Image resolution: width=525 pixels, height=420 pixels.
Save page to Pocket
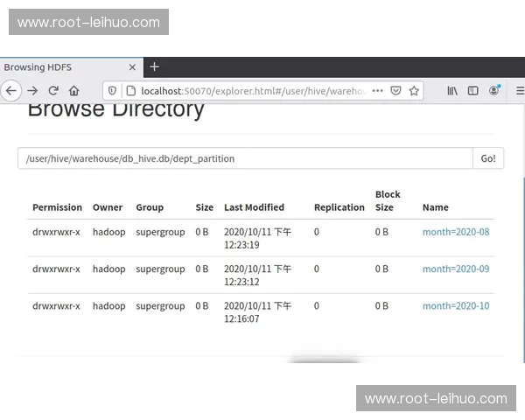click(x=395, y=90)
